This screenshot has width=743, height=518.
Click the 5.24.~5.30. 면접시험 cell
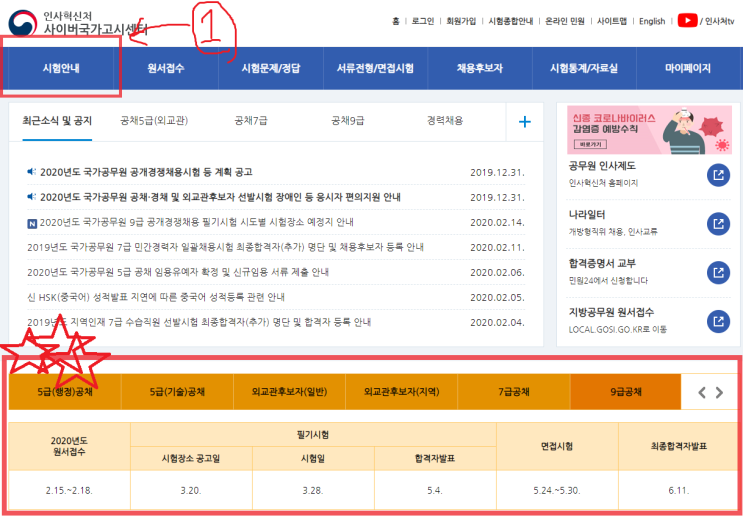pos(557,491)
